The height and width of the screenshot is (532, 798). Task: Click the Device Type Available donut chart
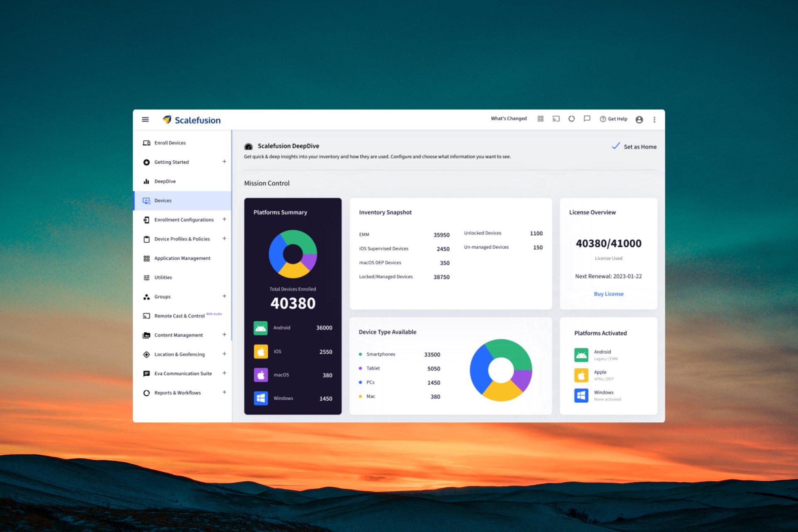(501, 370)
